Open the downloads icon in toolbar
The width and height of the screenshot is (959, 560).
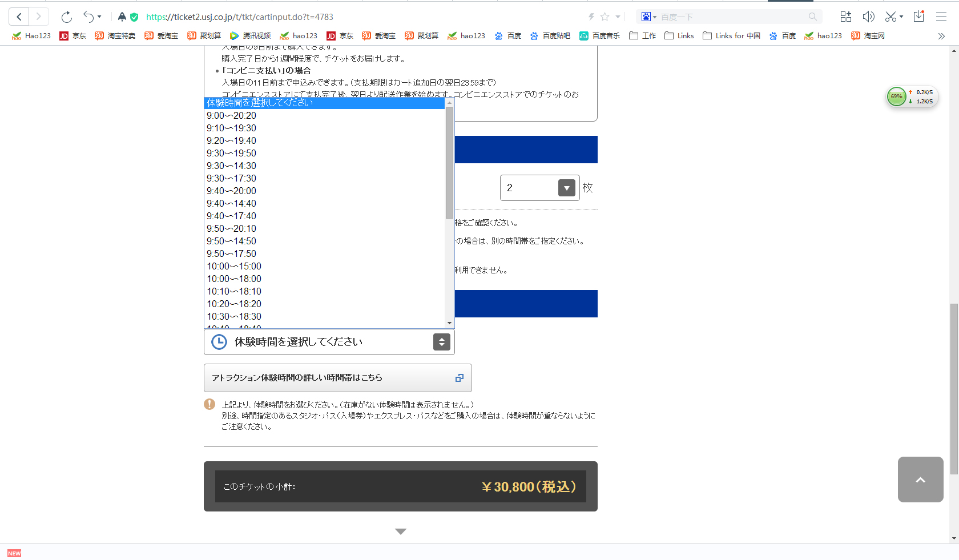[918, 17]
